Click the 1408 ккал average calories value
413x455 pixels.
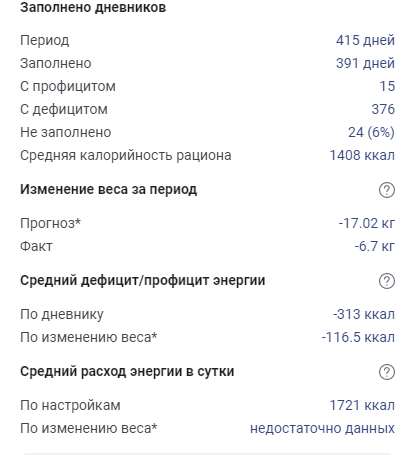pos(362,155)
